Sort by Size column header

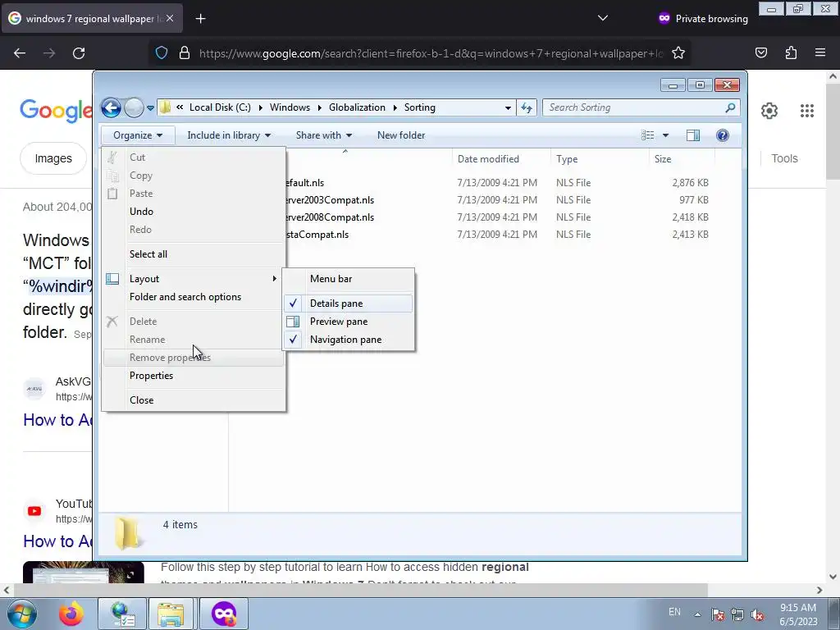(x=682, y=159)
